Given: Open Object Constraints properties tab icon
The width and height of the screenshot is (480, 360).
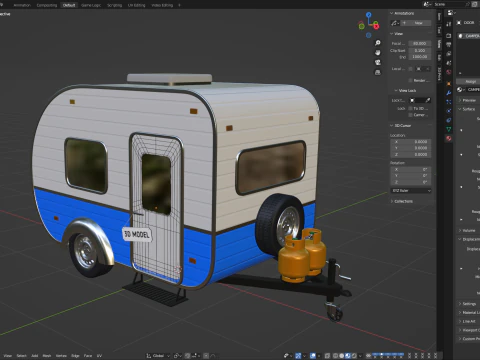Looking at the screenshot, I should [x=449, y=120].
